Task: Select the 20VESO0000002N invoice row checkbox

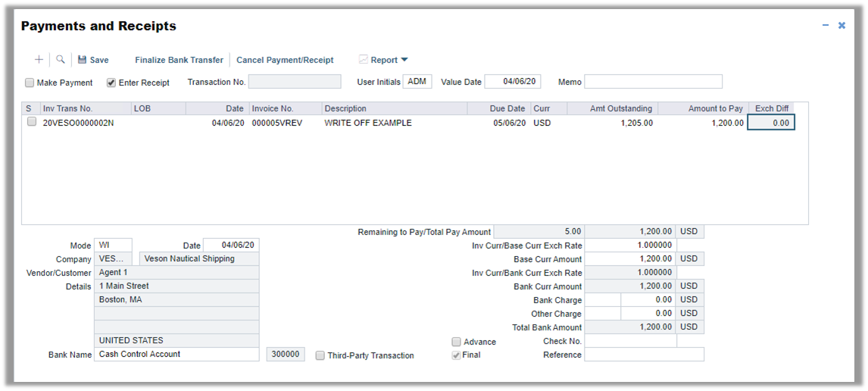Action: pos(32,122)
